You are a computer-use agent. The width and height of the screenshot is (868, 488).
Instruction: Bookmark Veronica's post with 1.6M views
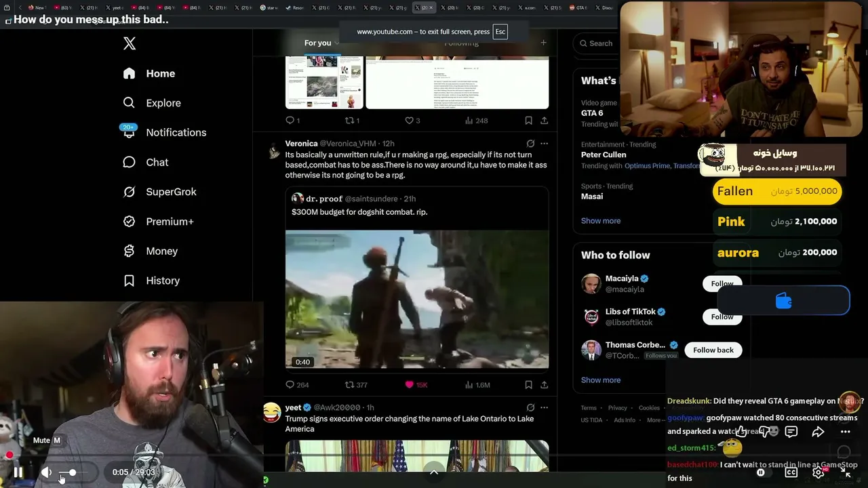click(x=528, y=385)
